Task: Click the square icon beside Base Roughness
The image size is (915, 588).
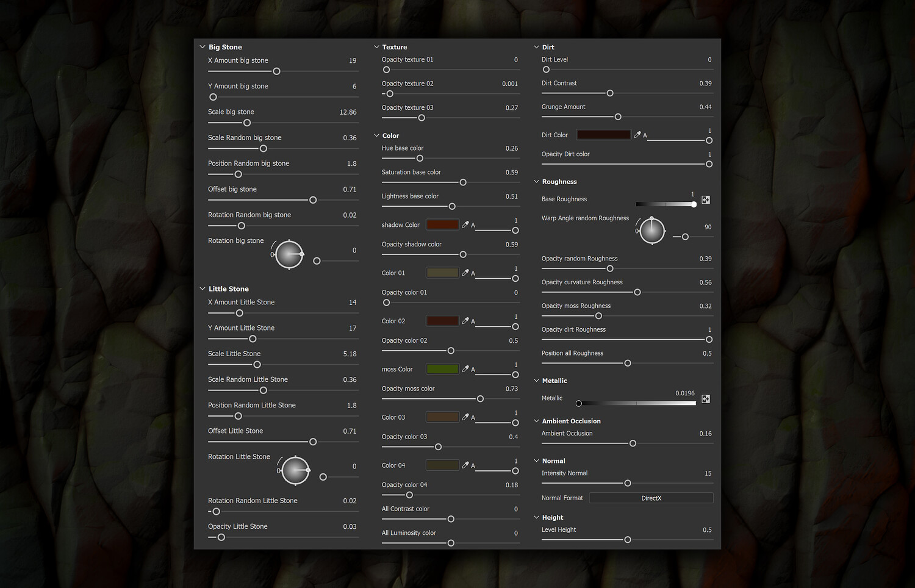Action: coord(706,200)
